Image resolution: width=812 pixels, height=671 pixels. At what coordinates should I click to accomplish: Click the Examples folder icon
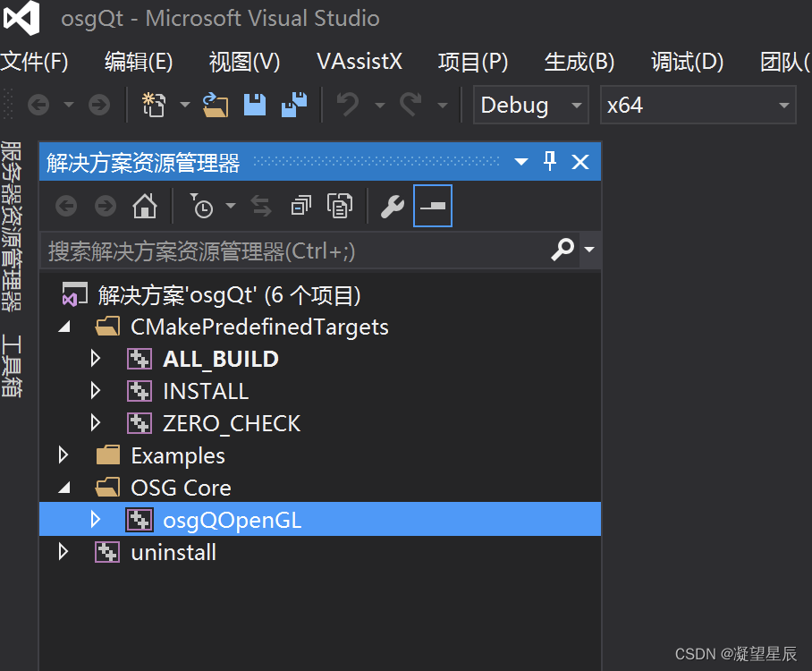107,455
